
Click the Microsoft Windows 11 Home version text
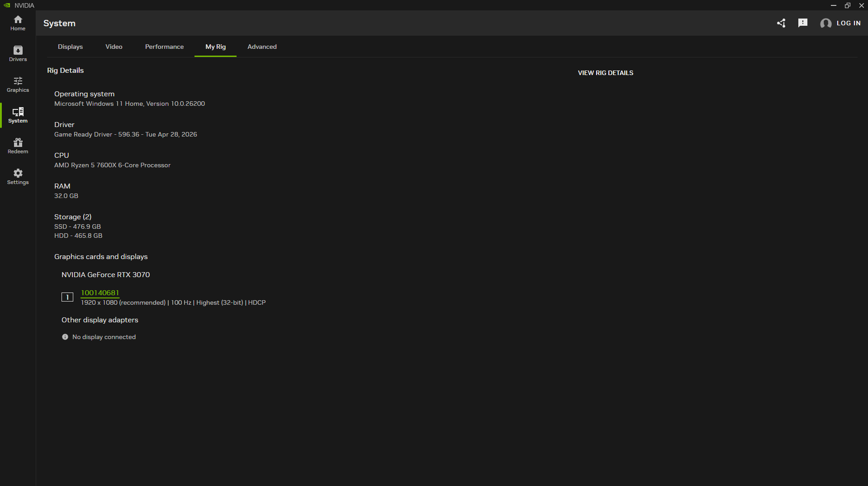click(129, 104)
